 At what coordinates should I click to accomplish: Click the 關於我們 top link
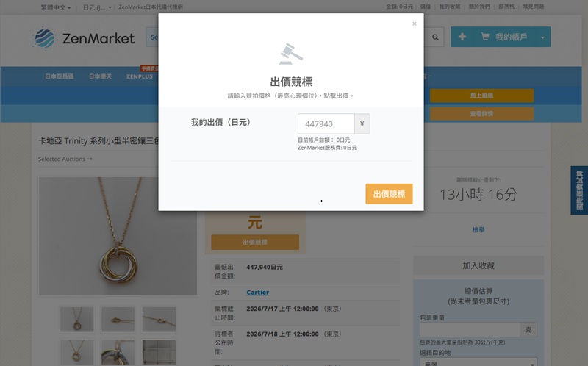[479, 7]
